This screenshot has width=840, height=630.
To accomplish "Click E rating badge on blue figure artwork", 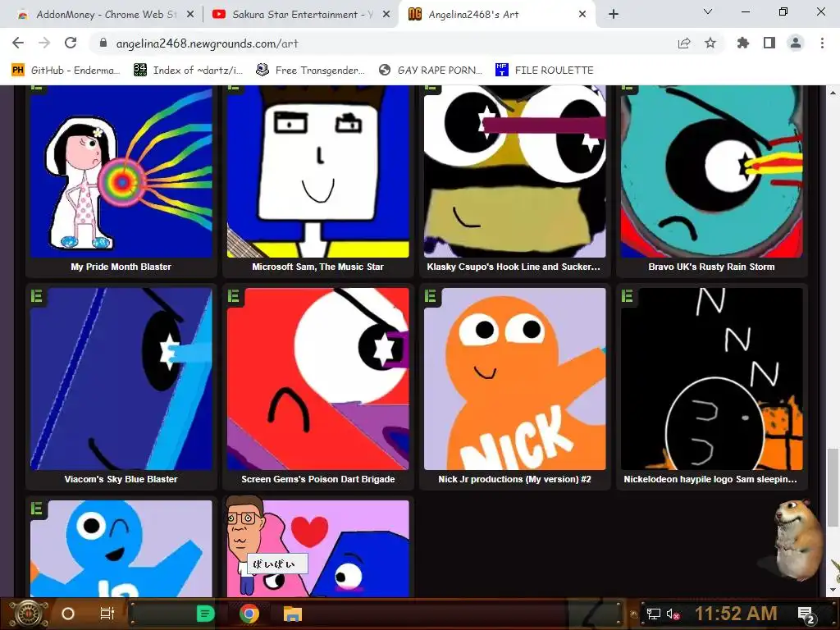I will (36, 508).
